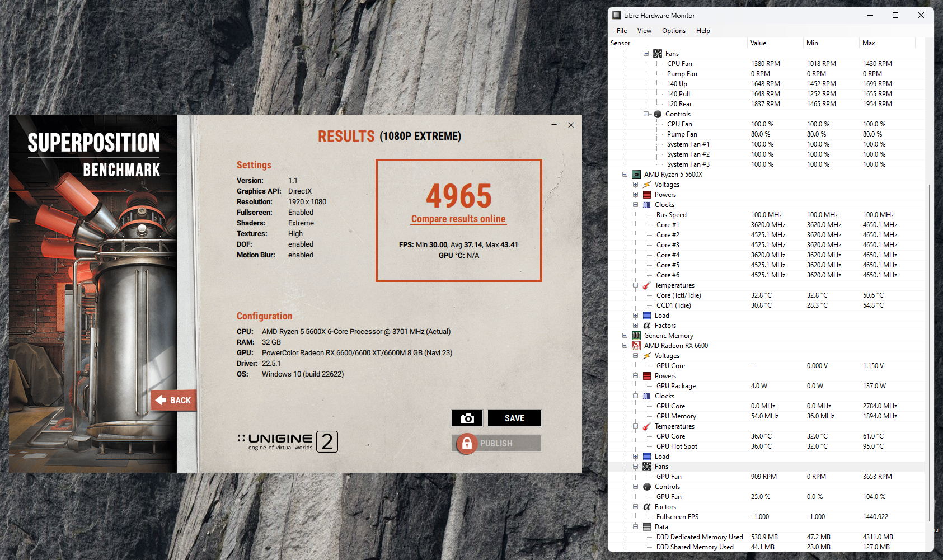Collapse the AMD Radeon RX 6600 node

point(625,346)
